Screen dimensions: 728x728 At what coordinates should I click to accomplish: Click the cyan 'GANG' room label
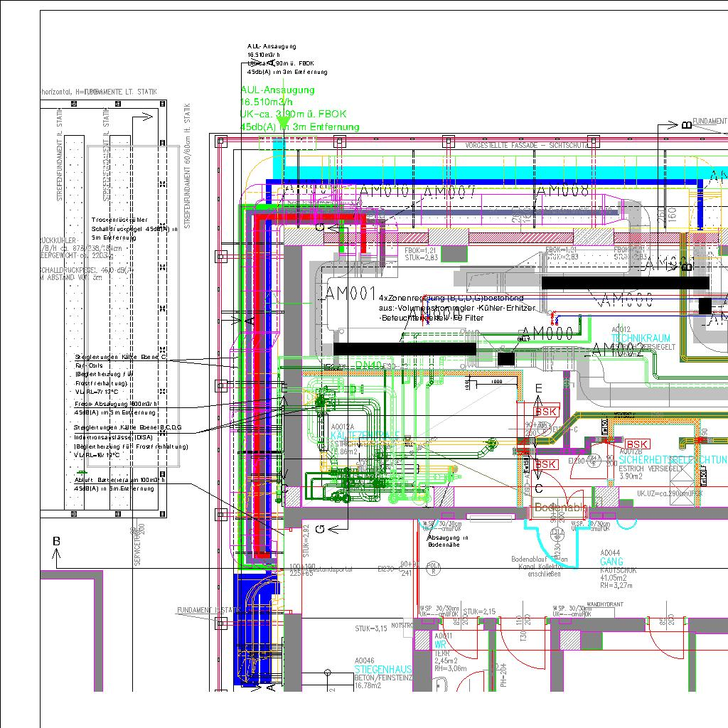611,562
